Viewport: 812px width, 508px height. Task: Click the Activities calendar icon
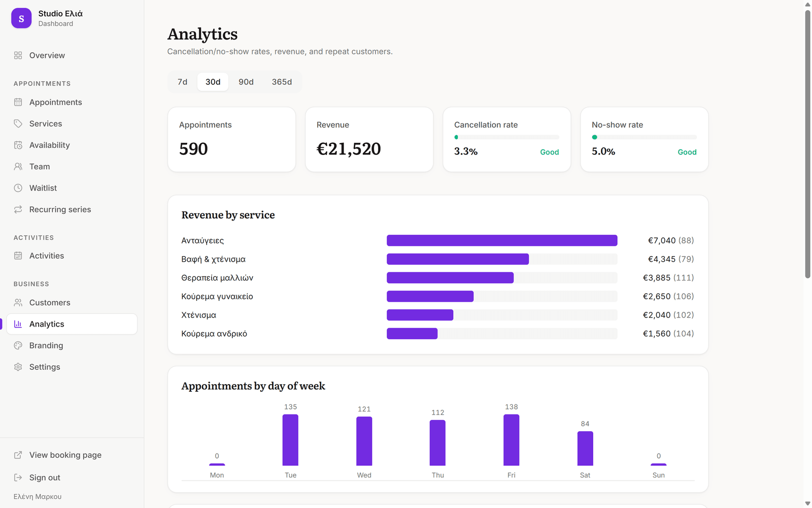coord(18,256)
